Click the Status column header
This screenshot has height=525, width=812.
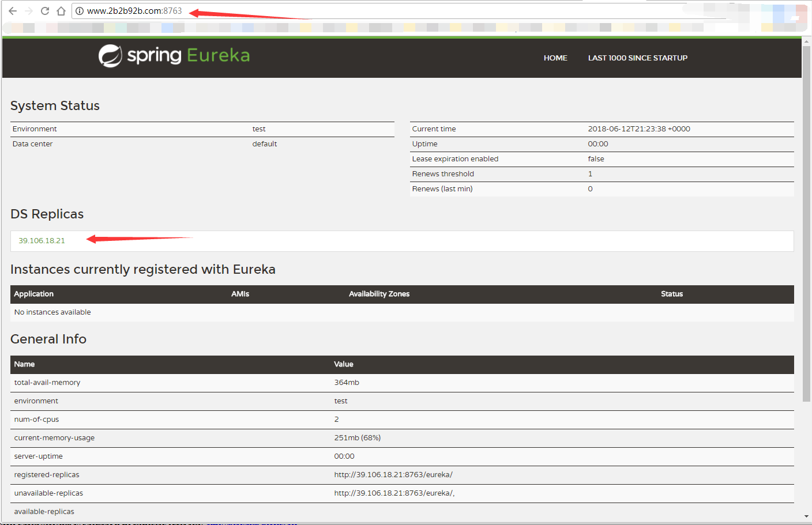[x=672, y=294]
